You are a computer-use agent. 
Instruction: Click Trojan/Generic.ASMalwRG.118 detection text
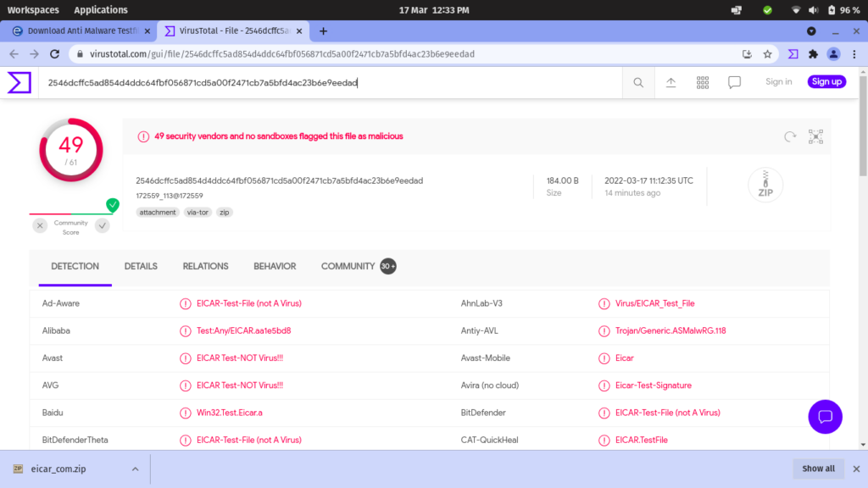[670, 331]
